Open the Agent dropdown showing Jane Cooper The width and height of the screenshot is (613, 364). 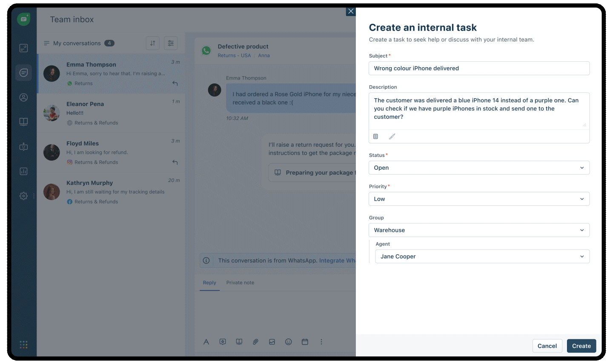(x=482, y=256)
